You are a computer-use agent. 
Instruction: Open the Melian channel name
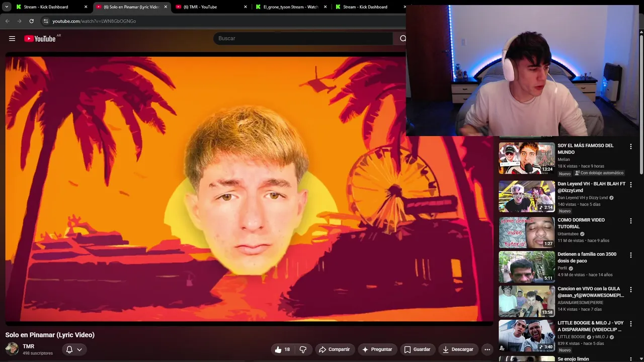[x=563, y=159]
